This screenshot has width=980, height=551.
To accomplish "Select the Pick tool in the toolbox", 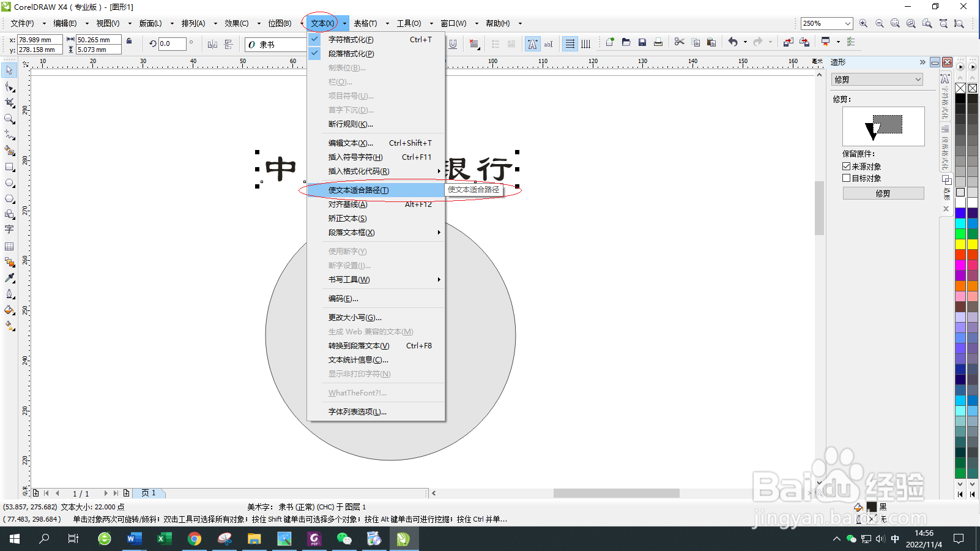I will pos(9,70).
